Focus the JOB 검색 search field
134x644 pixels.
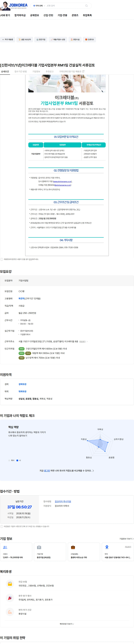click(x=65, y=6)
